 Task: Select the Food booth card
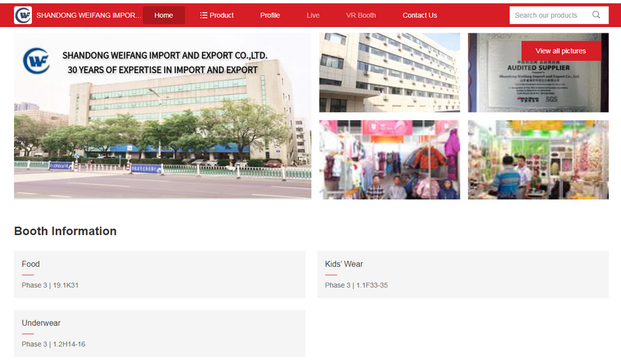tap(160, 274)
